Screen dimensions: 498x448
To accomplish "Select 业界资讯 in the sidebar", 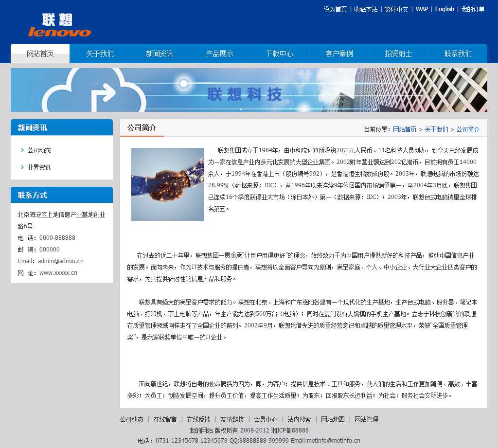I will coord(39,167).
